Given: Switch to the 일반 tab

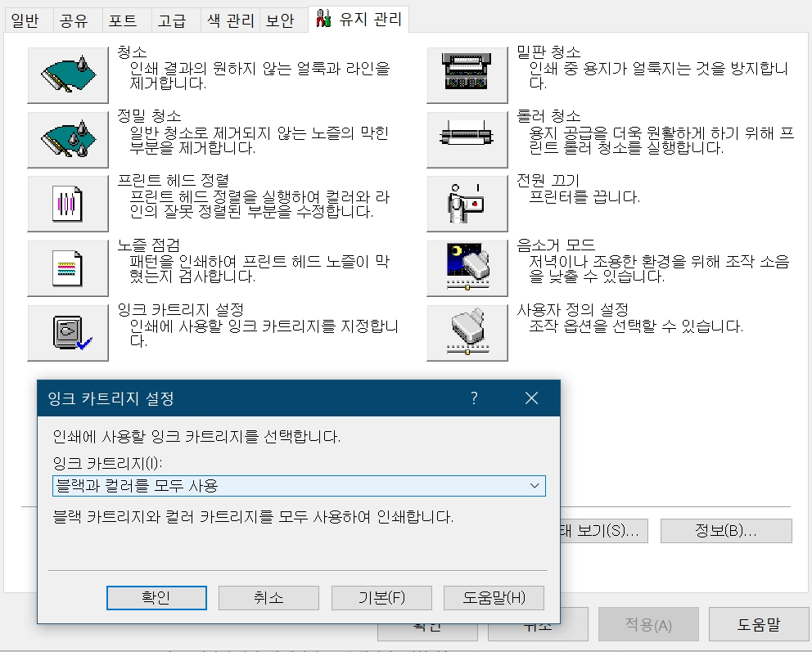Looking at the screenshot, I should (25, 20).
